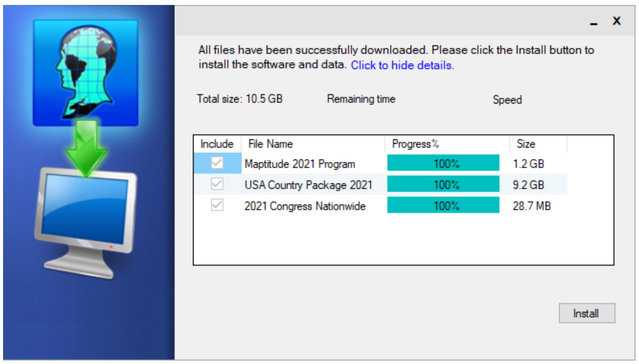Click the Size column header
The height and width of the screenshot is (364, 639).
tap(526, 144)
